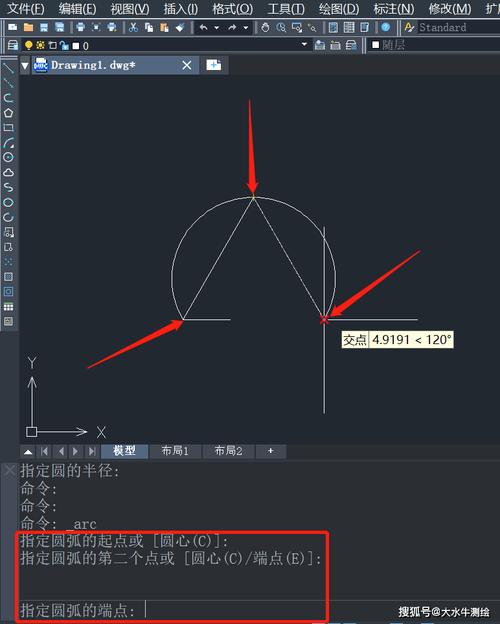Open the 格式(O) menu
This screenshot has width=500, height=624.
coord(232,8)
